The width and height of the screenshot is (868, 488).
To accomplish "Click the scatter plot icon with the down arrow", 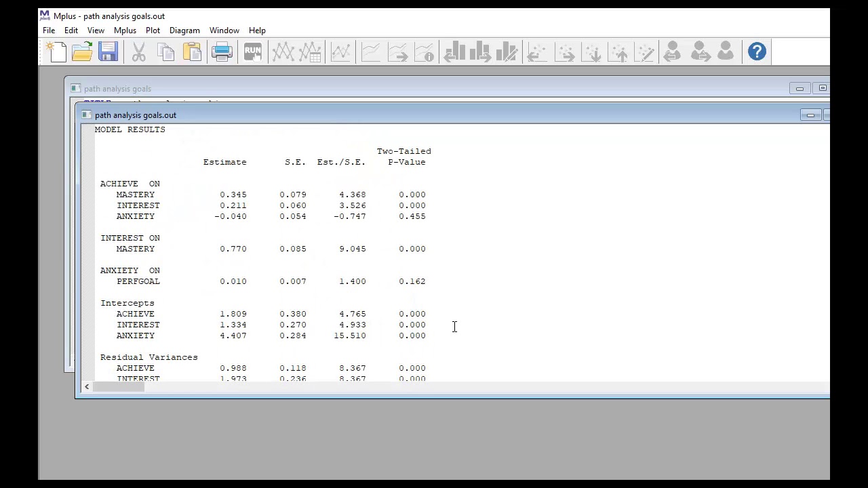I will coord(592,52).
